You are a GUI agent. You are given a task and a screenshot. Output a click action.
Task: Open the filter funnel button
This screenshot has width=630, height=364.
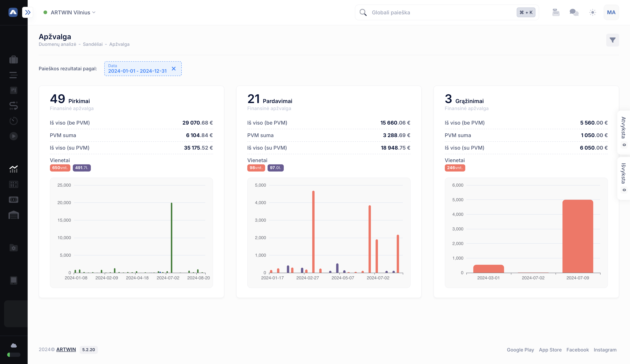coord(612,40)
